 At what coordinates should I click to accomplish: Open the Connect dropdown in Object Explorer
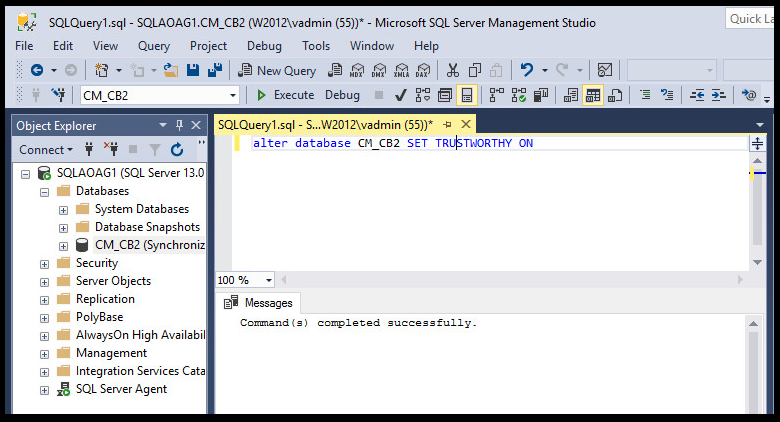(x=46, y=149)
